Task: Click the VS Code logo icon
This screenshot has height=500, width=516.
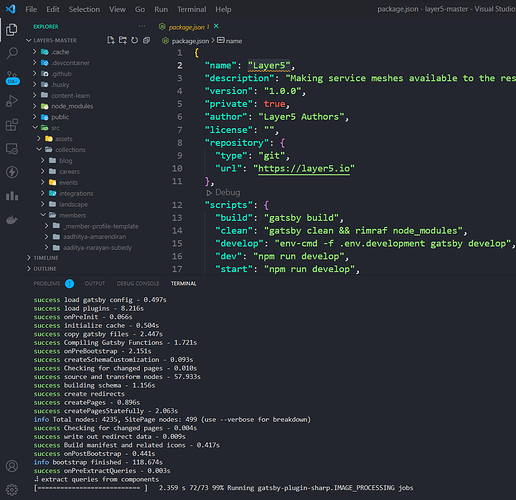Action: [x=11, y=9]
